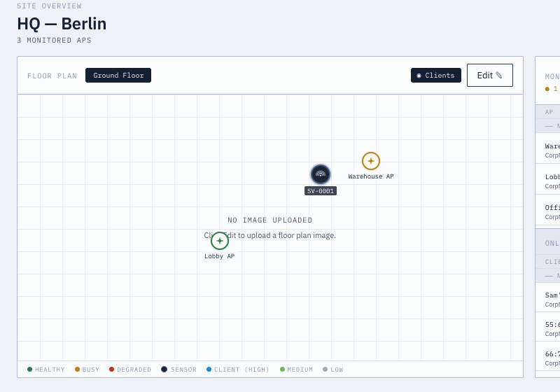
Task: Open floor plan Edit mode
Action: coord(489,76)
